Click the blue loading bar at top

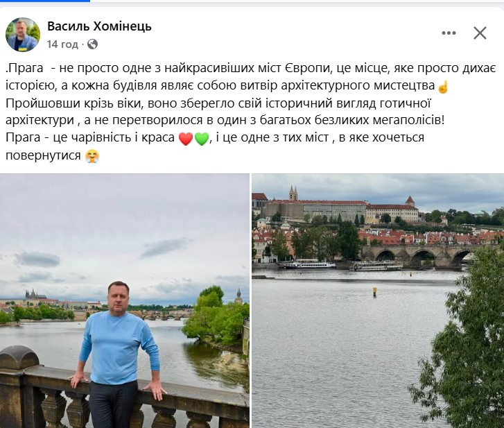point(45,1)
